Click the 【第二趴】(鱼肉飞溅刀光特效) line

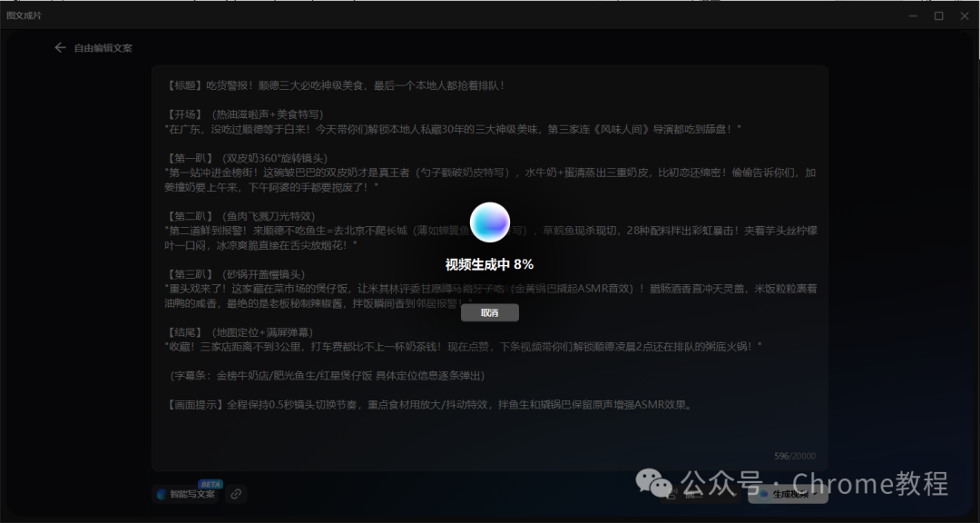pyautogui.click(x=240, y=216)
